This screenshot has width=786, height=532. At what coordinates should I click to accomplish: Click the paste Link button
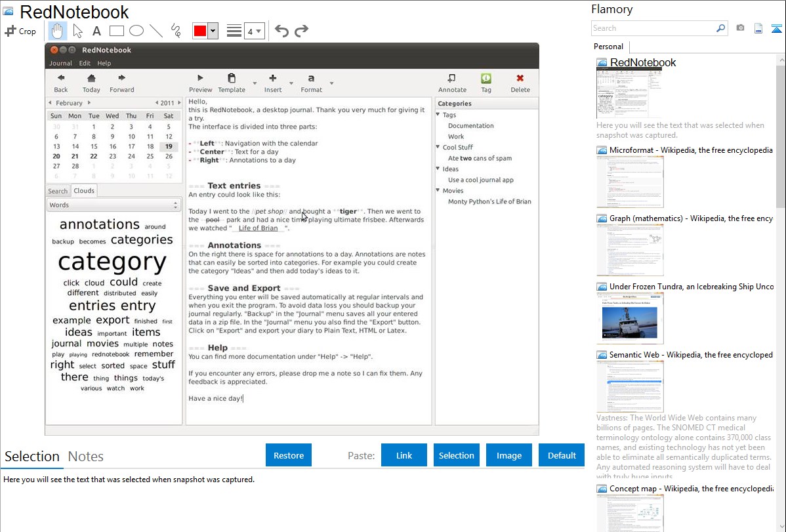pyautogui.click(x=404, y=455)
